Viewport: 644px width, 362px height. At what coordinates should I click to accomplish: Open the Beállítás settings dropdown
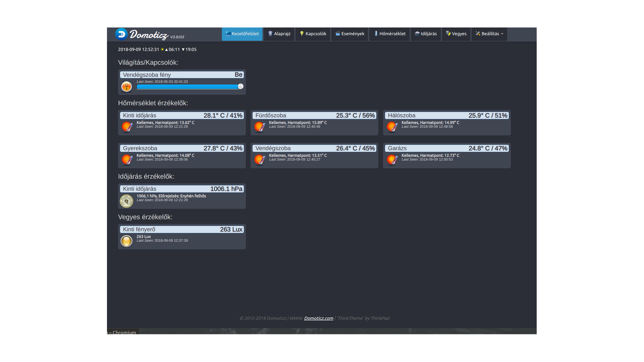point(489,34)
